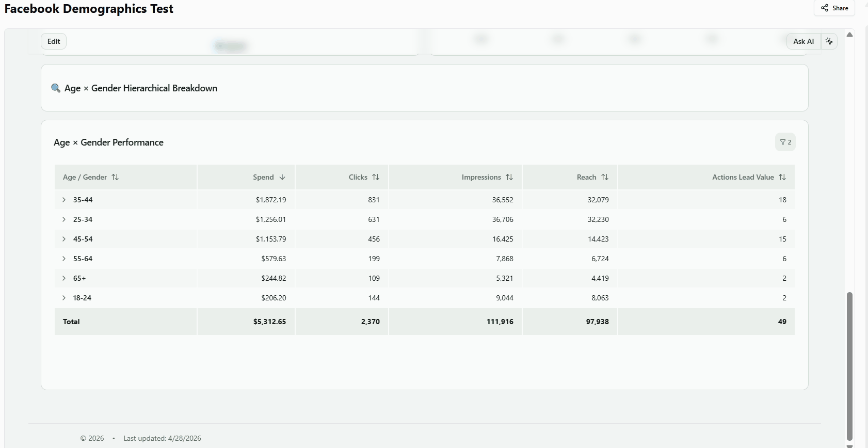Click total spend $5,312.65
Viewport: 868px width, 448px height.
click(269, 322)
